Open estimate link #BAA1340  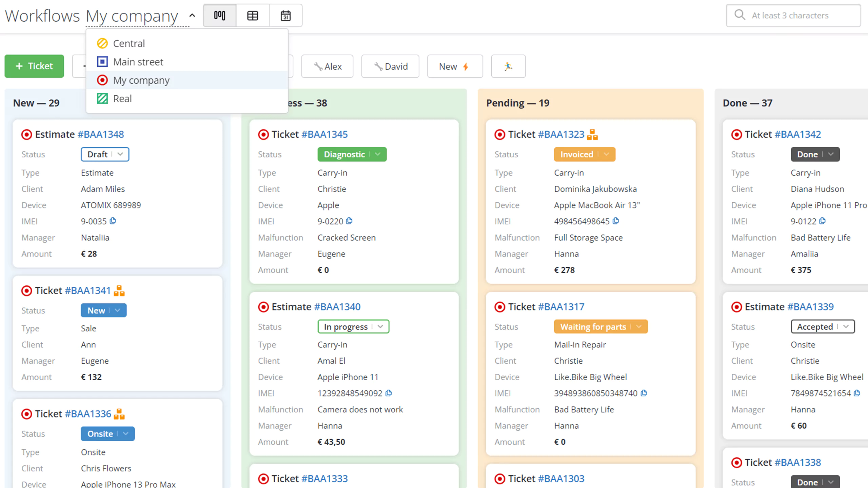[x=337, y=307]
